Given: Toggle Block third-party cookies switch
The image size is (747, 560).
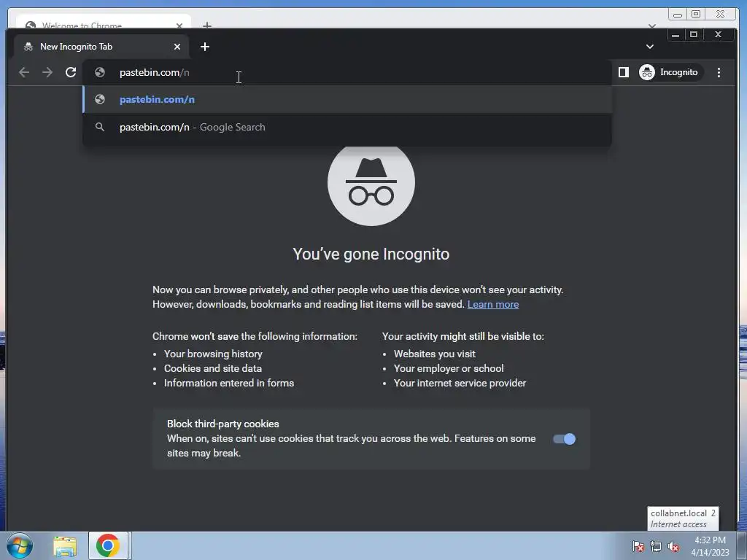Looking at the screenshot, I should 564,439.
